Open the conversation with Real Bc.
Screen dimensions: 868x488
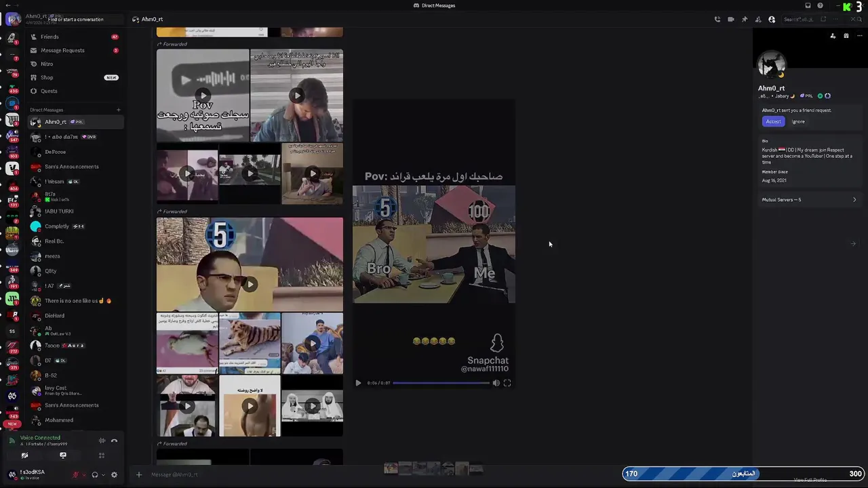75,241
